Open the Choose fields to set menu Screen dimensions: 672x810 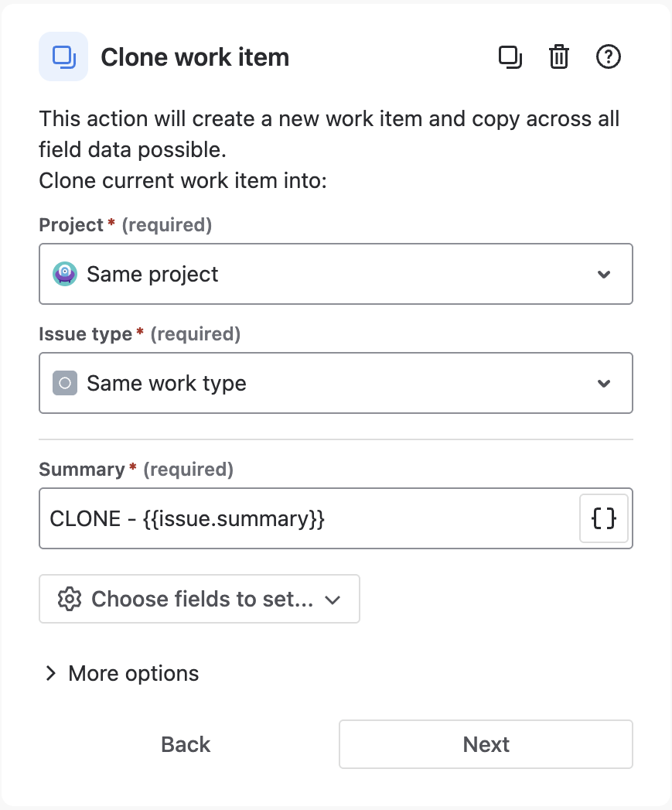(200, 599)
